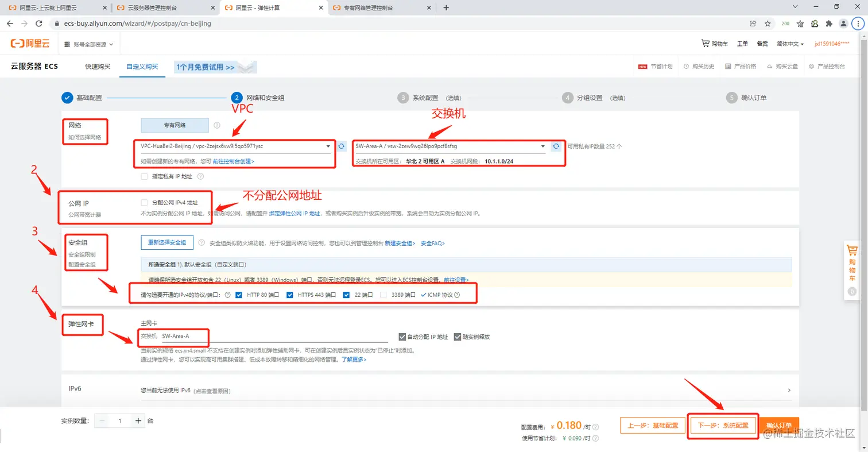Viewport: 868px width, 452px height.
Task: Refresh the switch list next to SW-Area-A dropdown
Action: [556, 146]
